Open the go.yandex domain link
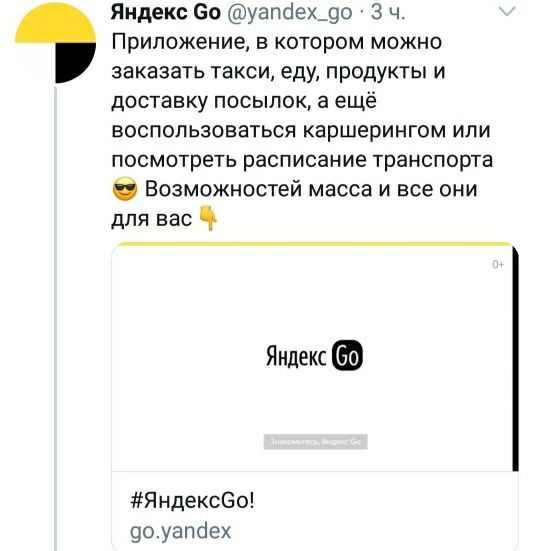This screenshot has height=551, width=533. coord(181,531)
